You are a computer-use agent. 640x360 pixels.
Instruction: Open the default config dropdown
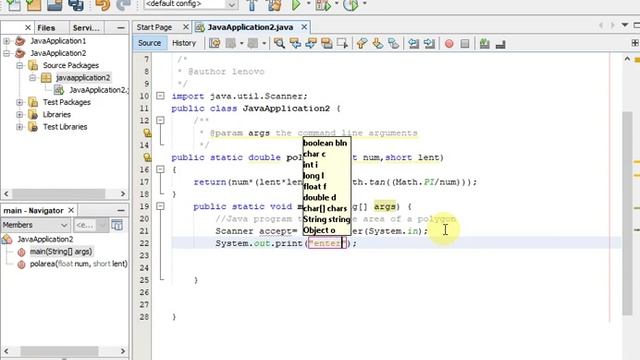pyautogui.click(x=231, y=4)
